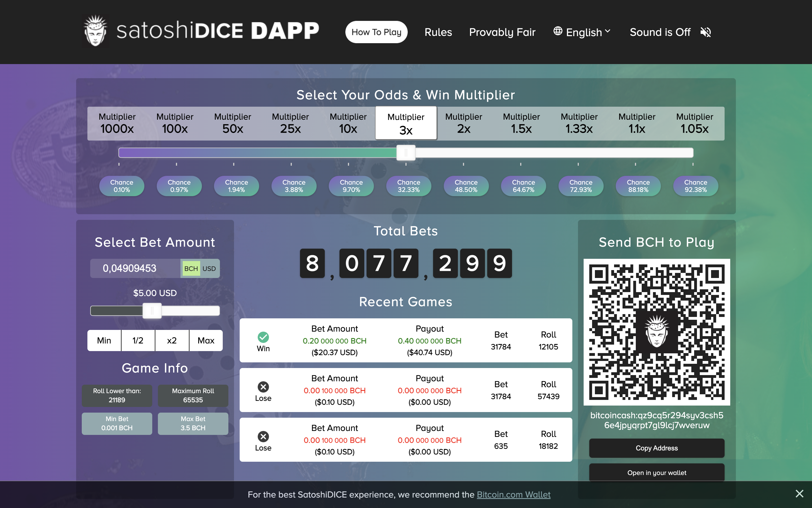Click the Chance 64.67% pill
This screenshot has width=812, height=508.
(523, 186)
